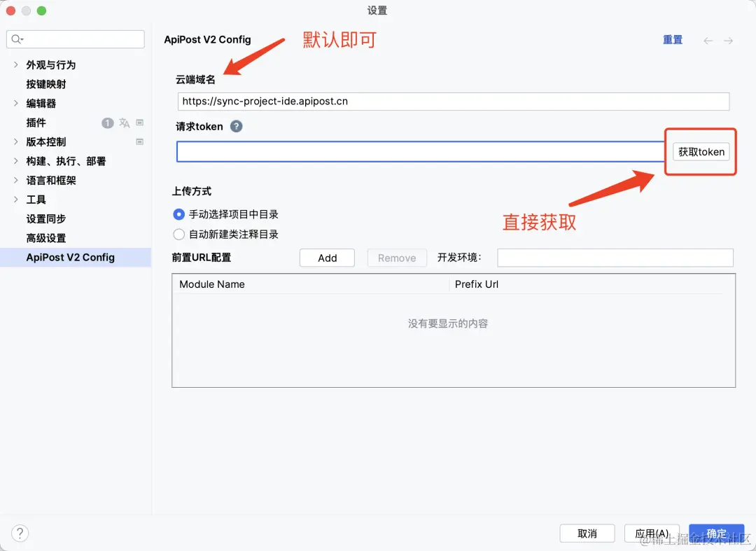The width and height of the screenshot is (756, 551).
Task: Open the 插件 settings page
Action: [36, 123]
